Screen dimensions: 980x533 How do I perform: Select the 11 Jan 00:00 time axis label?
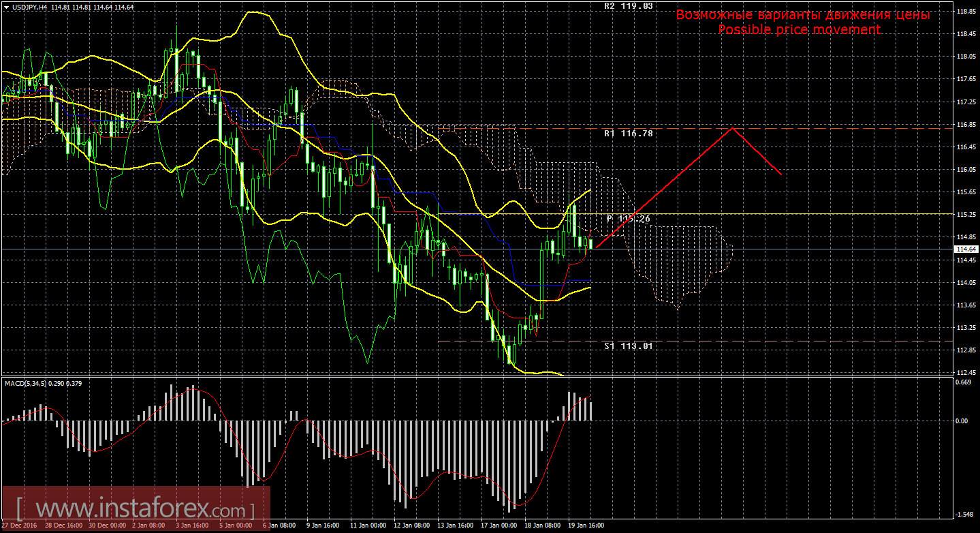(368, 526)
